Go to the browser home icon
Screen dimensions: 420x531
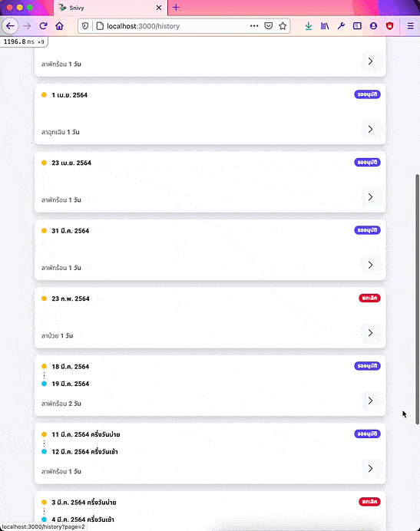point(59,26)
